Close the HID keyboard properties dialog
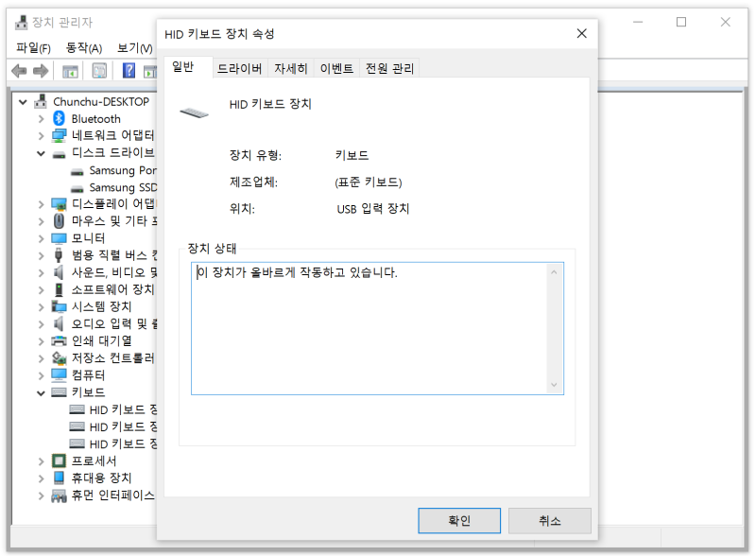Image resolution: width=756 pixels, height=556 pixels. click(582, 33)
